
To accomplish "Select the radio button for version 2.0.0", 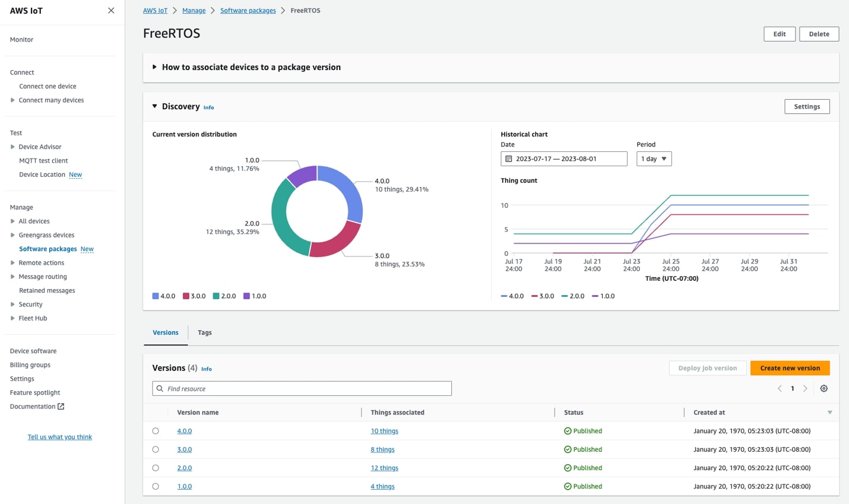I will (156, 468).
